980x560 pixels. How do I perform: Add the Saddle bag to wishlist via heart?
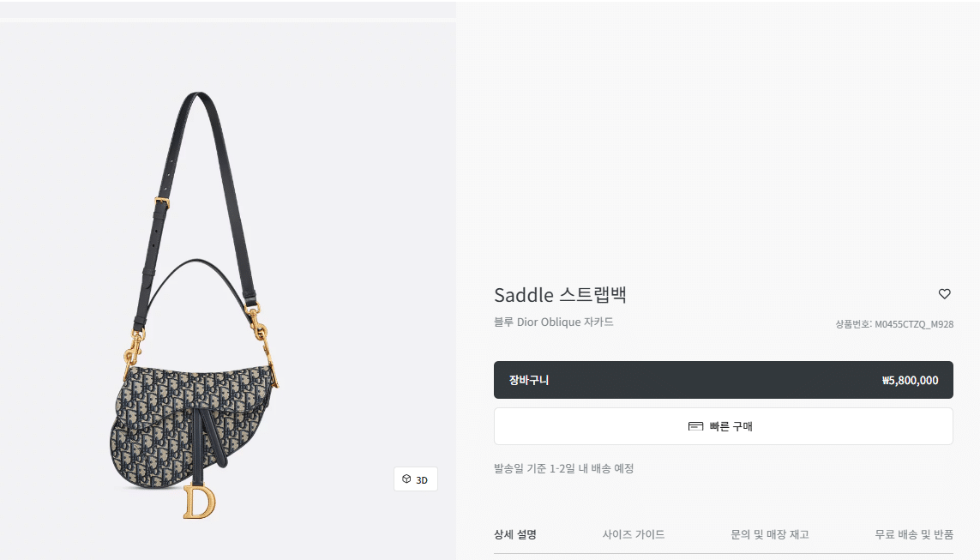944,294
